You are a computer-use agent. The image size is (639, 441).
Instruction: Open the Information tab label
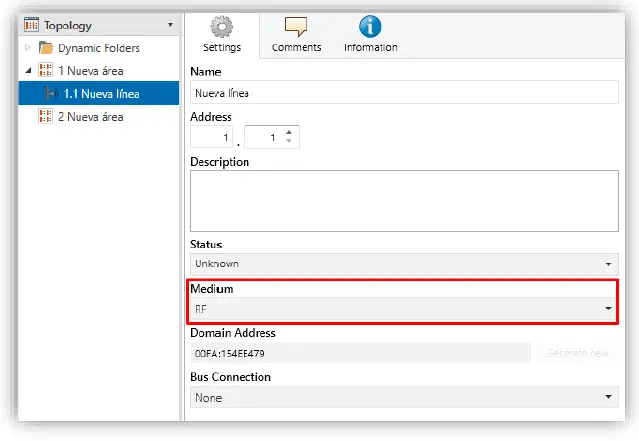370,47
